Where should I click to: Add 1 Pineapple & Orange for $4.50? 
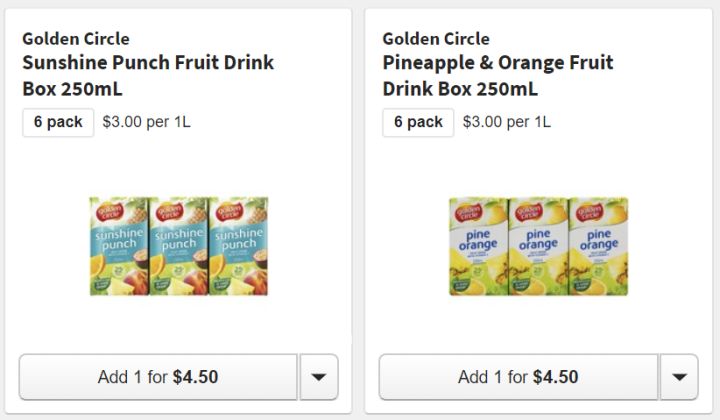(518, 377)
